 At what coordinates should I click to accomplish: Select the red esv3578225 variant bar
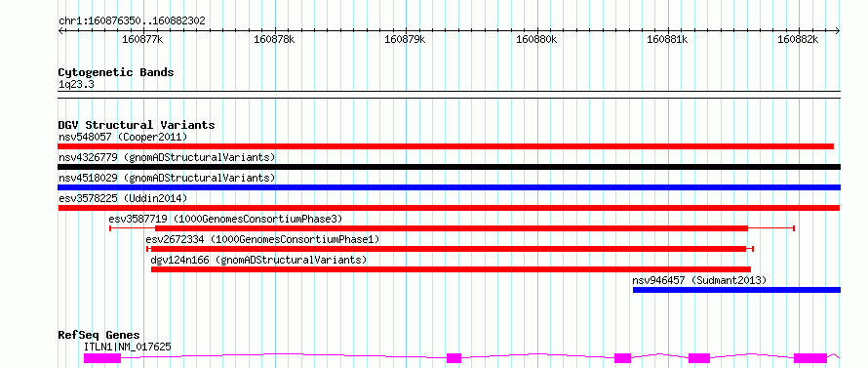[449, 208]
